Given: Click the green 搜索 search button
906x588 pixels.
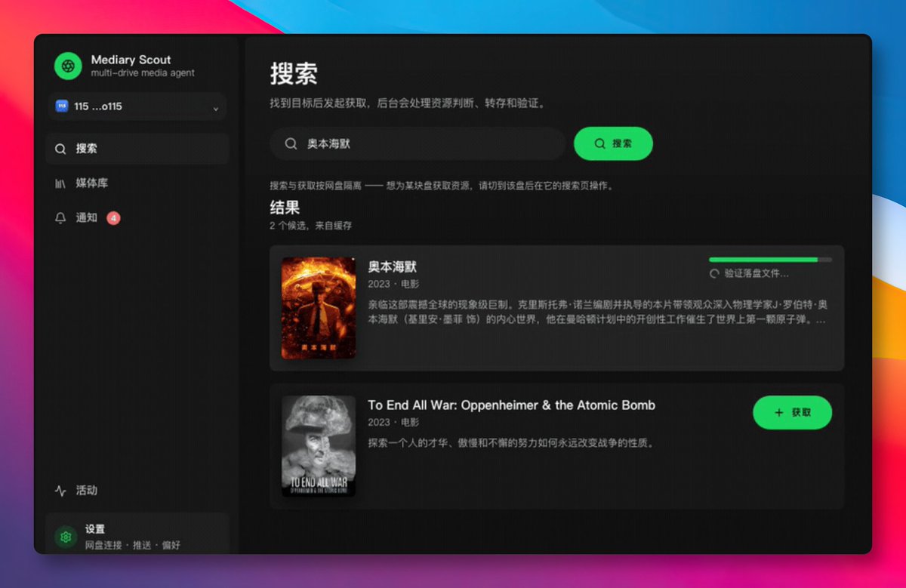Looking at the screenshot, I should tap(613, 143).
